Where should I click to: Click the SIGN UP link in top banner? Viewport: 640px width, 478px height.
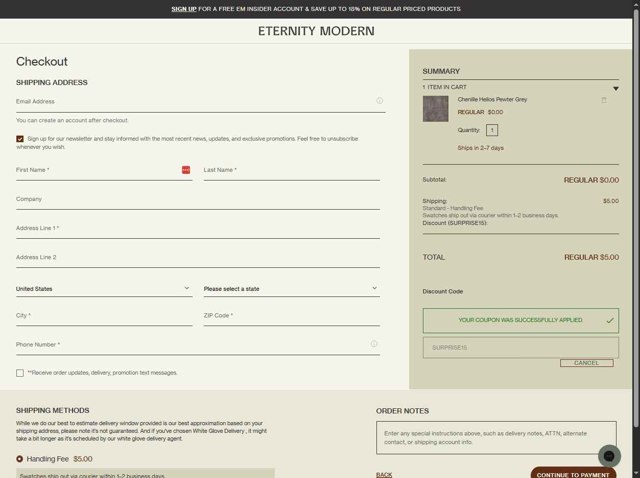click(x=184, y=9)
